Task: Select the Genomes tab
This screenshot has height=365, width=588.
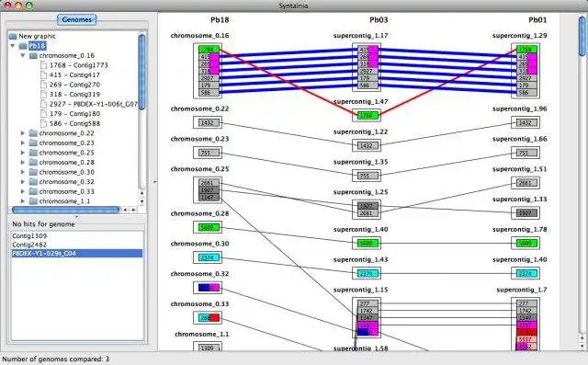Action: [77, 19]
